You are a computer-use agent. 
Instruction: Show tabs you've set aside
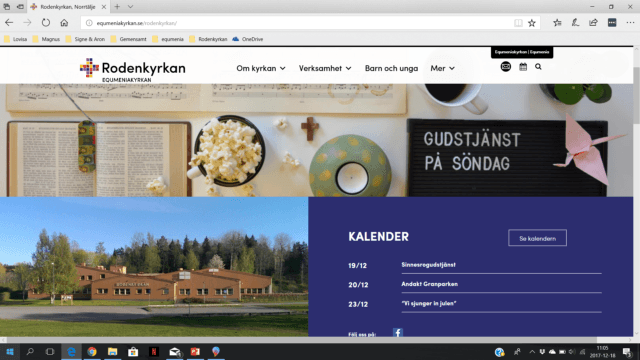[x=7, y=7]
